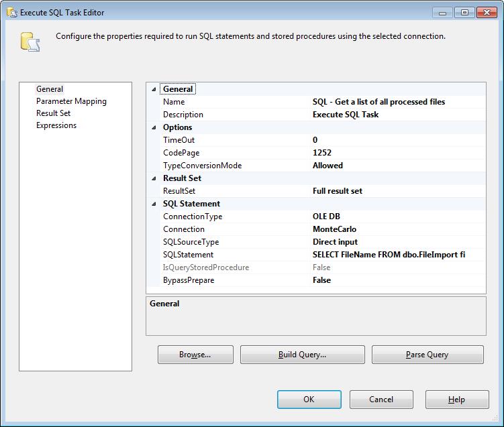Edit the Description value 'Execute SQL Task'
Viewport: 504px width, 427px height.
[397, 115]
